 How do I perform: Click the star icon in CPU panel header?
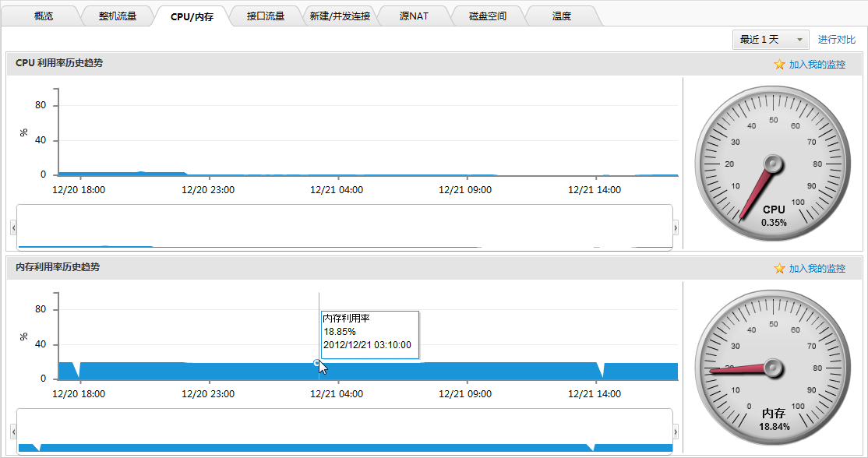pos(779,64)
